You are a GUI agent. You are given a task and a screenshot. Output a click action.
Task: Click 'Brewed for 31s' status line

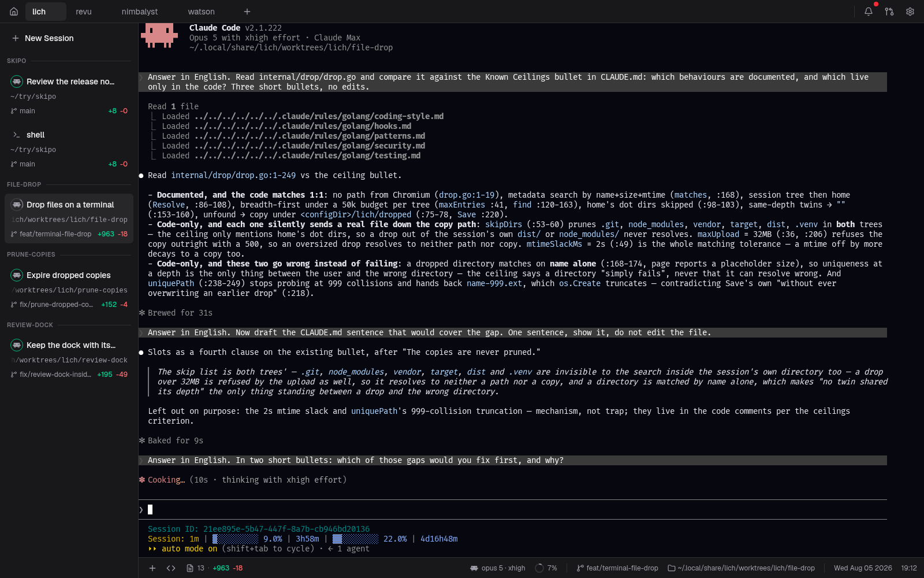point(180,313)
